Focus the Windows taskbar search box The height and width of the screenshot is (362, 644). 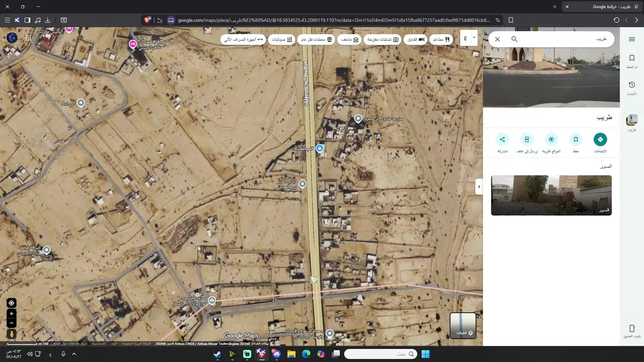(381, 354)
